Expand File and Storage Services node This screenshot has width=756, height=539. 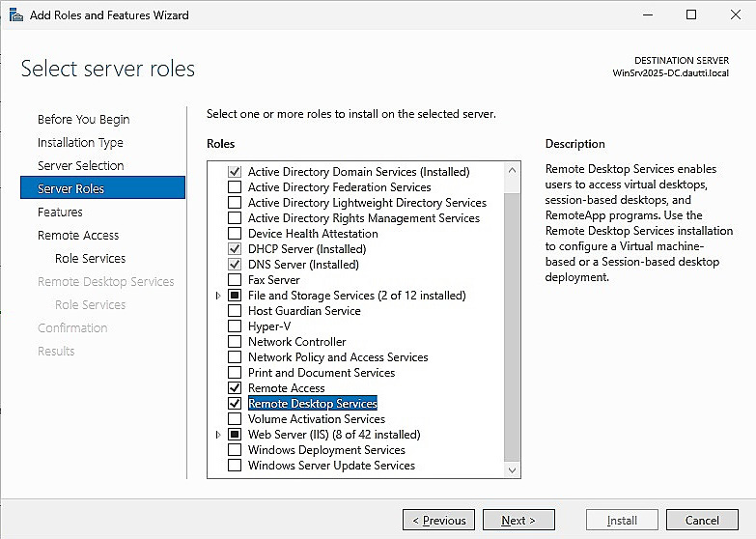click(218, 296)
